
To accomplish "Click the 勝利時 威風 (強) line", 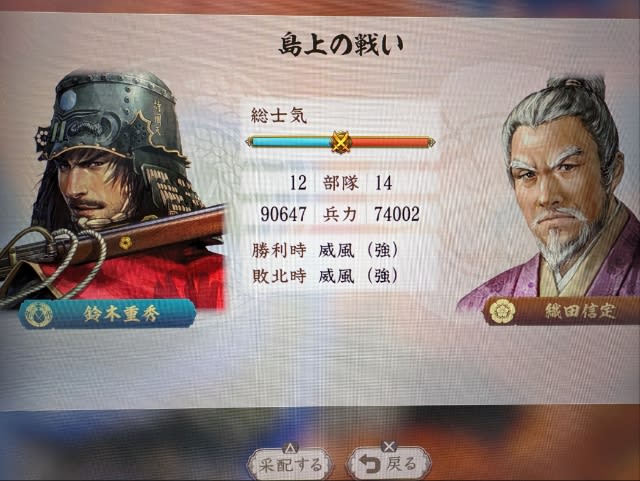I will pyautogui.click(x=325, y=250).
